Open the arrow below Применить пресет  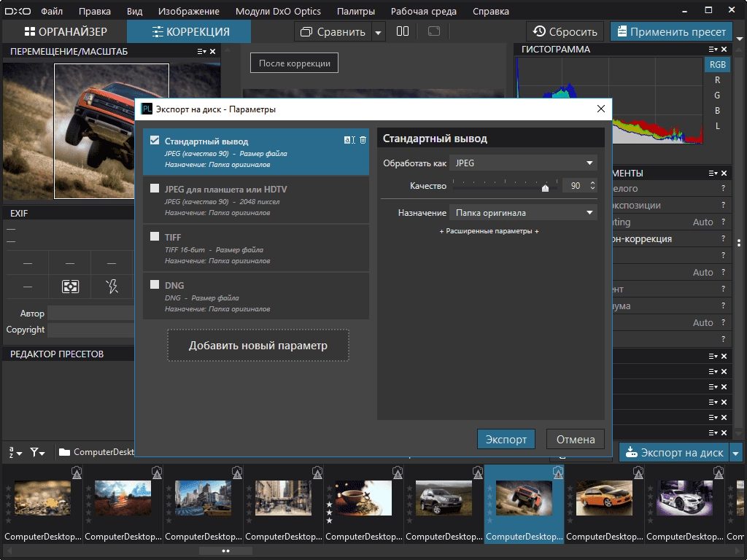pos(740,39)
